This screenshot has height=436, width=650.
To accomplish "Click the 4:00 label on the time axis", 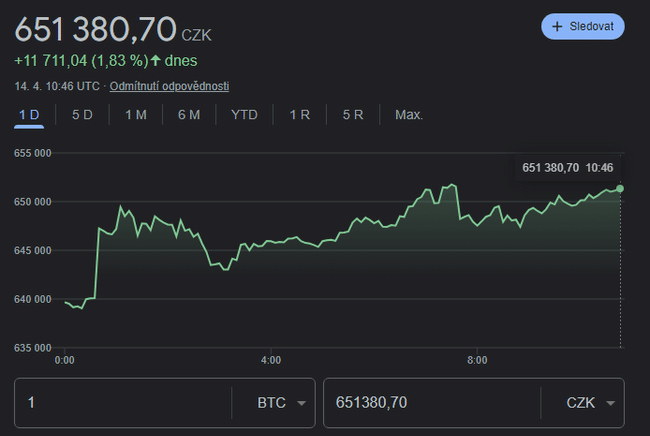I will coord(270,360).
